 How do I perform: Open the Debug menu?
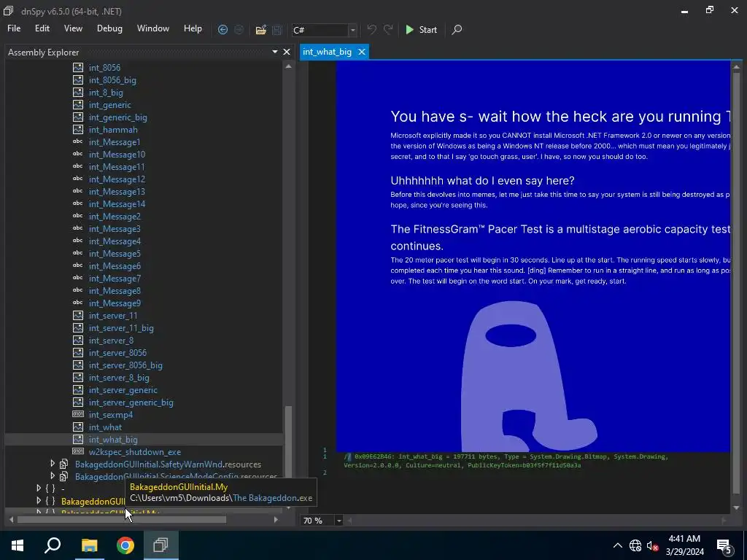(109, 28)
